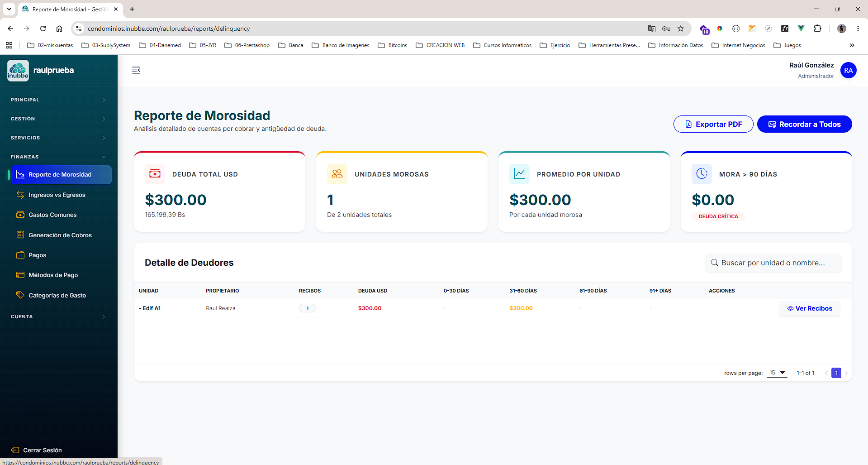Collapse sidebar with hamburger menu icon
This screenshot has height=465, width=868.
[136, 70]
